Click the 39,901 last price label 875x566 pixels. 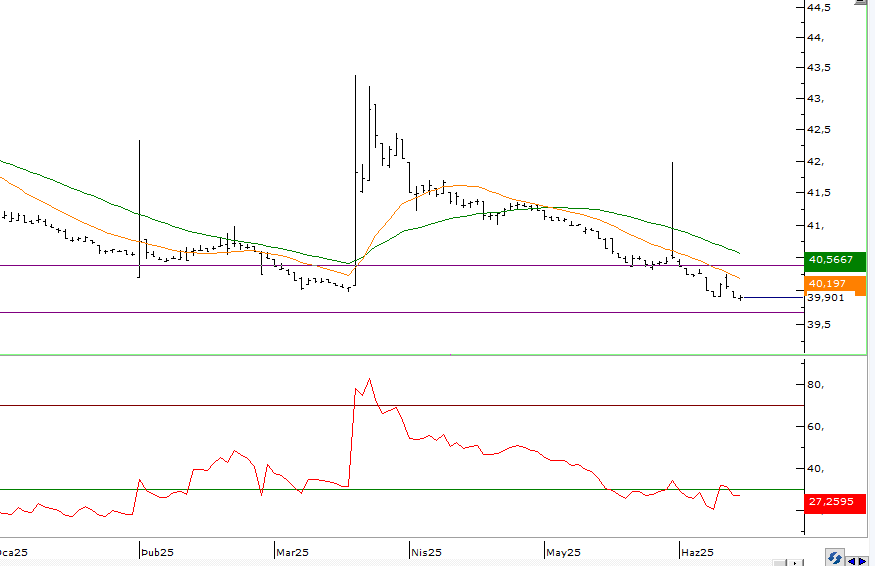tap(826, 298)
